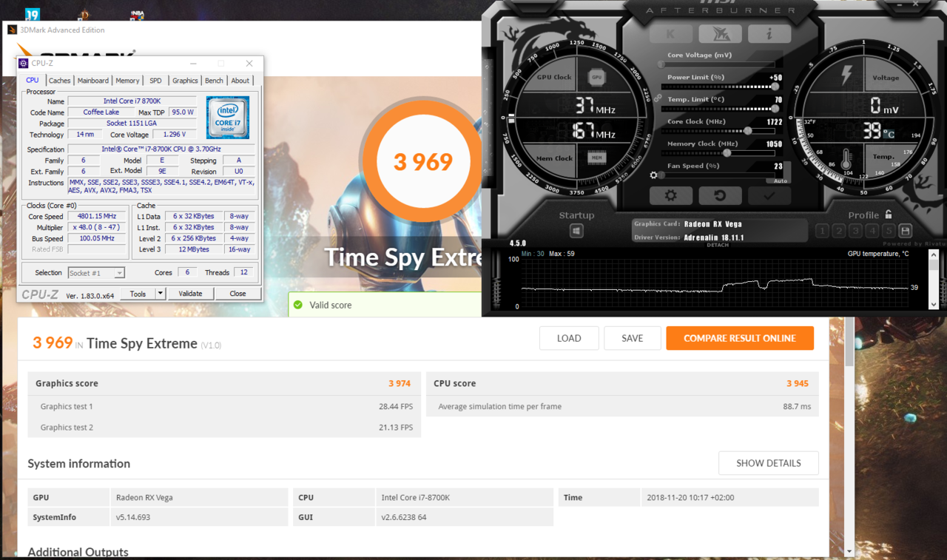The height and width of the screenshot is (560, 947).
Task: Switch to CPU-Z Memory tab
Action: pos(127,81)
